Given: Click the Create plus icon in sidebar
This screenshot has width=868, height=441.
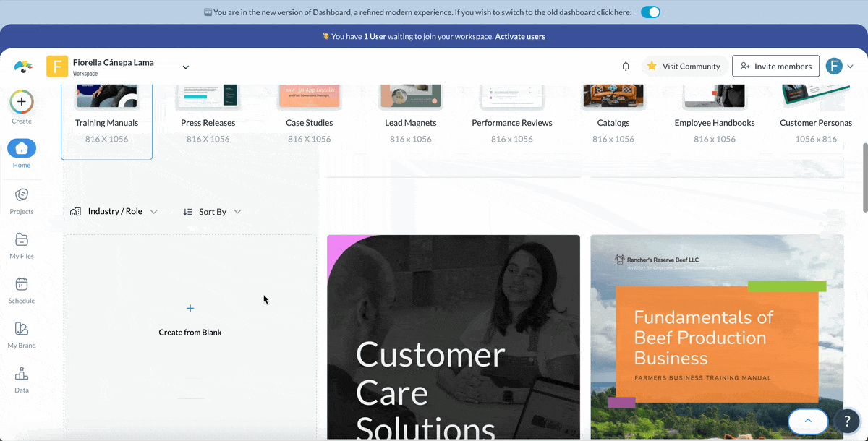Looking at the screenshot, I should tap(22, 103).
